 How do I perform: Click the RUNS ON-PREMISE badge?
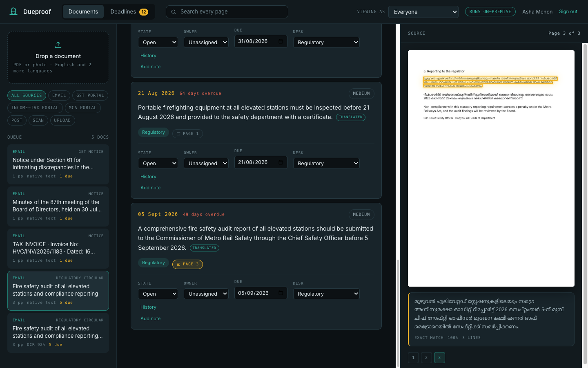[x=490, y=12]
